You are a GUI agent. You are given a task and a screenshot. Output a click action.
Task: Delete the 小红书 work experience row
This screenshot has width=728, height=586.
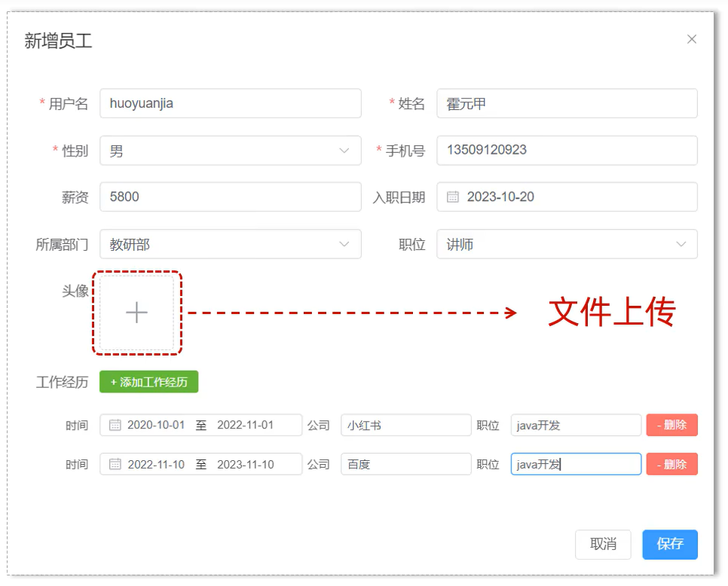(x=671, y=425)
